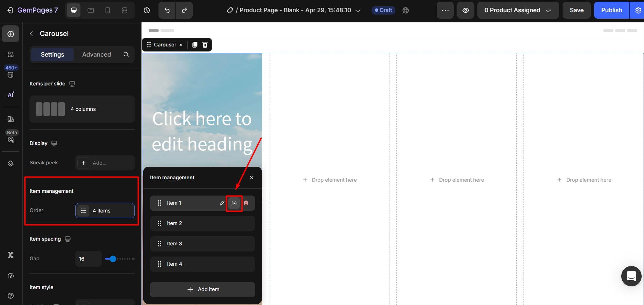This screenshot has height=305, width=644.
Task: Click the Add item button
Action: tap(203, 289)
